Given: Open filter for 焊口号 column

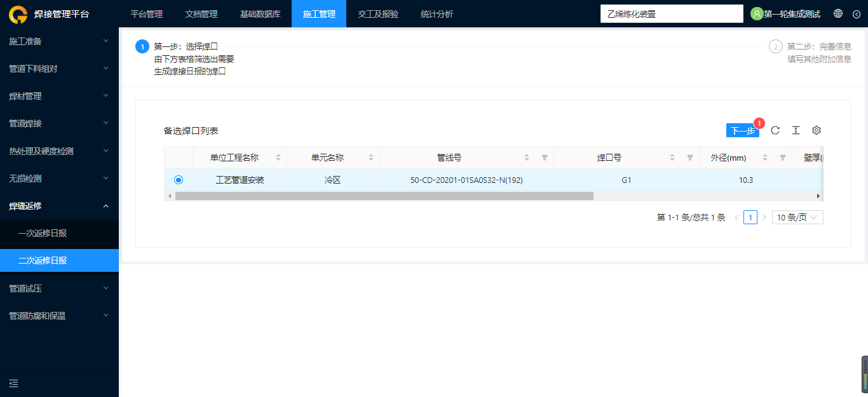Looking at the screenshot, I should coord(690,158).
